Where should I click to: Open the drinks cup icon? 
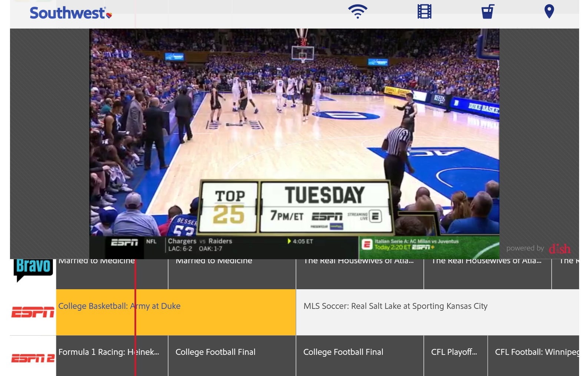pyautogui.click(x=488, y=11)
